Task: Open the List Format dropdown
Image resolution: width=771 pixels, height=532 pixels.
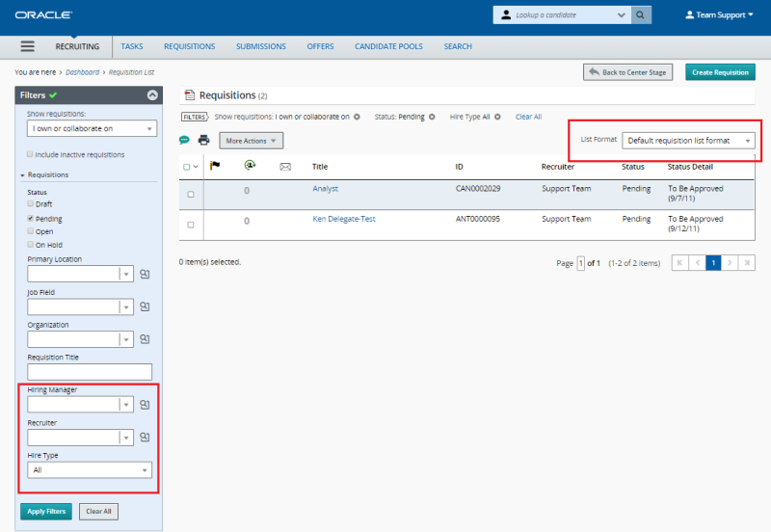Action: click(x=688, y=141)
